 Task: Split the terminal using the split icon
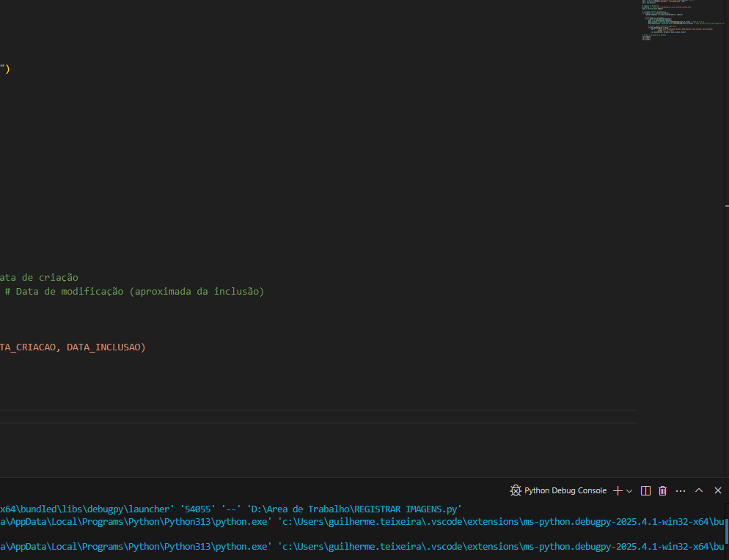645,490
